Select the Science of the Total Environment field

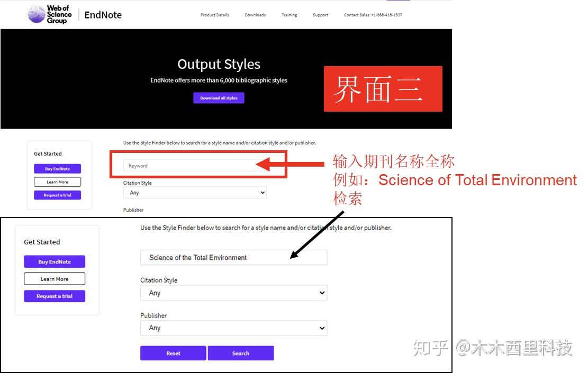233,258
